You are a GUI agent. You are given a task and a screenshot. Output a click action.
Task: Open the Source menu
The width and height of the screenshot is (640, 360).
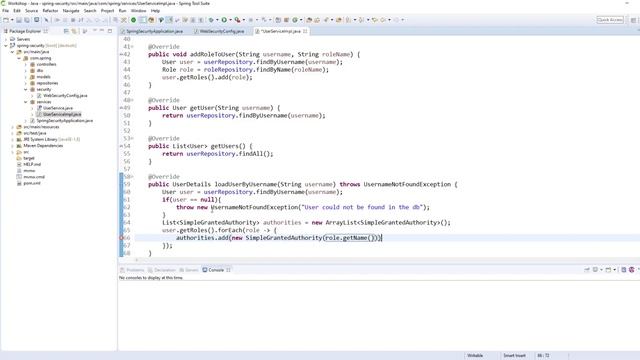31,11
